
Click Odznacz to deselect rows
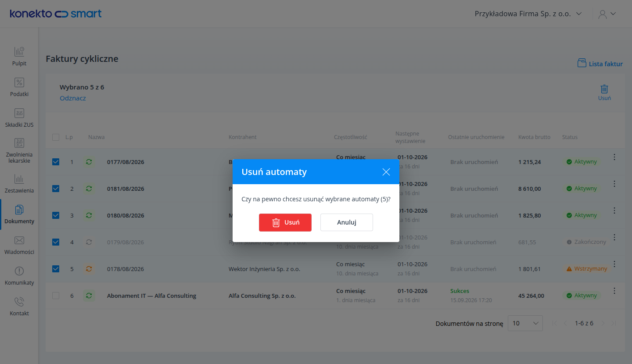click(x=73, y=98)
